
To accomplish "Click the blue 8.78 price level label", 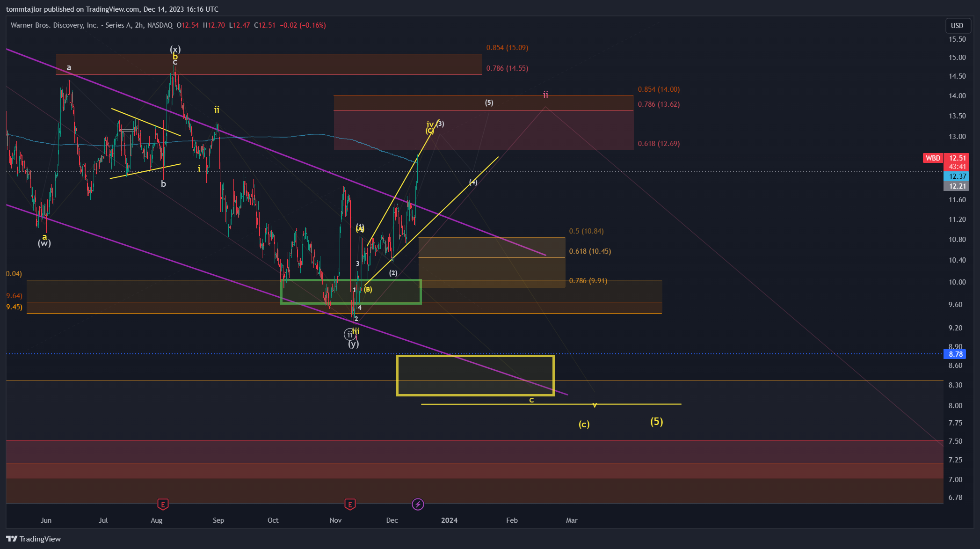I will (956, 354).
